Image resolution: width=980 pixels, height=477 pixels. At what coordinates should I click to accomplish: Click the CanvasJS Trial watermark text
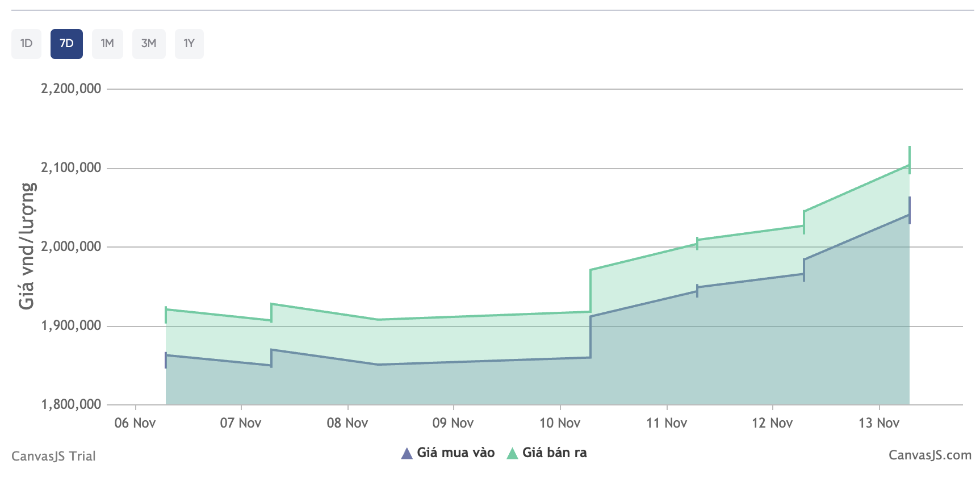(x=53, y=456)
